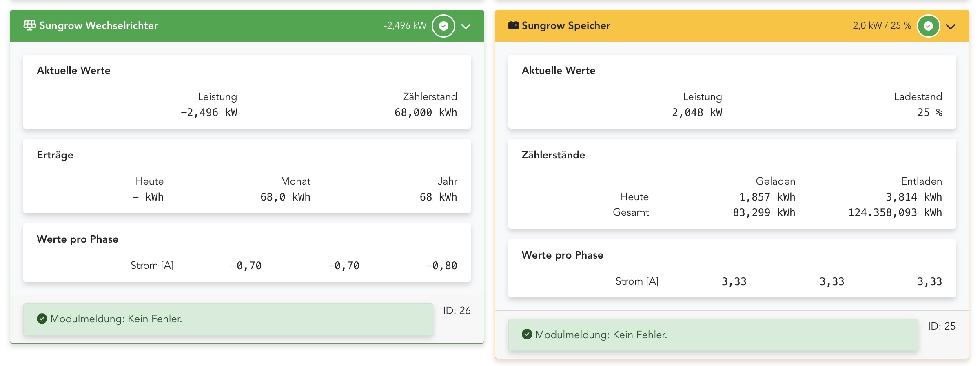This screenshot has height=366, width=980.
Task: Click the 2,0 kW / 25 % header summary
Action: point(882,25)
